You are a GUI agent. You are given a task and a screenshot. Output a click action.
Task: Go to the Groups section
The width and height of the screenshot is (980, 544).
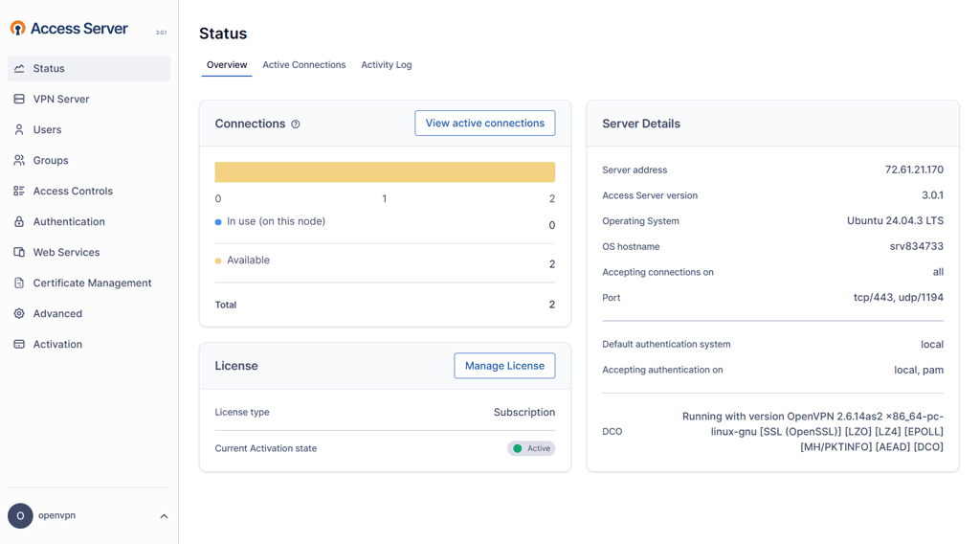coord(89,160)
